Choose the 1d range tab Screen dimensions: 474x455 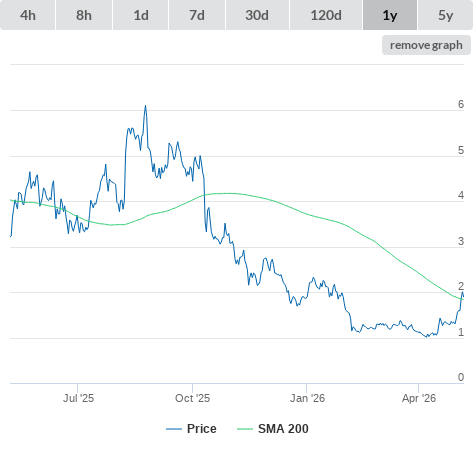(x=141, y=15)
